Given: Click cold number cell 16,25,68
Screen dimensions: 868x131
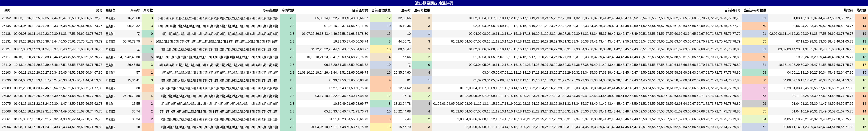Looking at the screenshot, I should 134,18.
